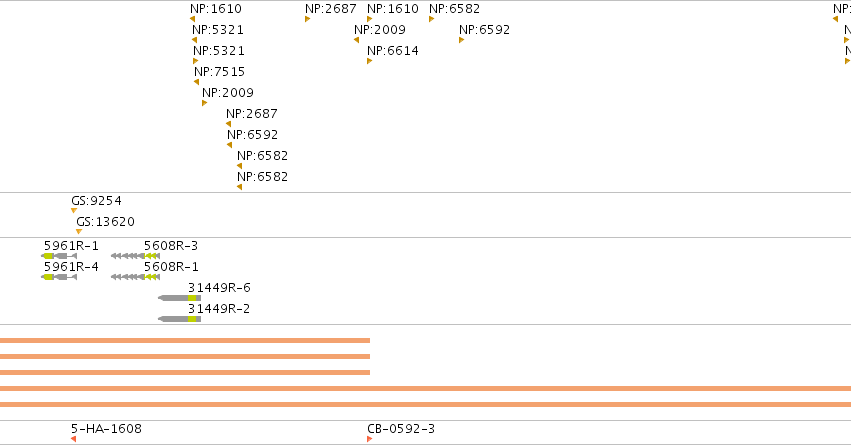Select the left-pointing NP:2687 marker
This screenshot has height=445, width=851.
click(228, 124)
